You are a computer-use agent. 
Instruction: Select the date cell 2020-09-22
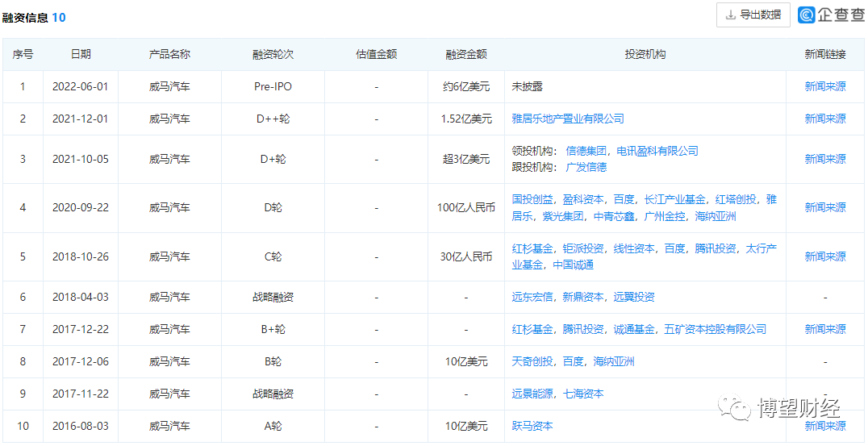[x=81, y=207]
